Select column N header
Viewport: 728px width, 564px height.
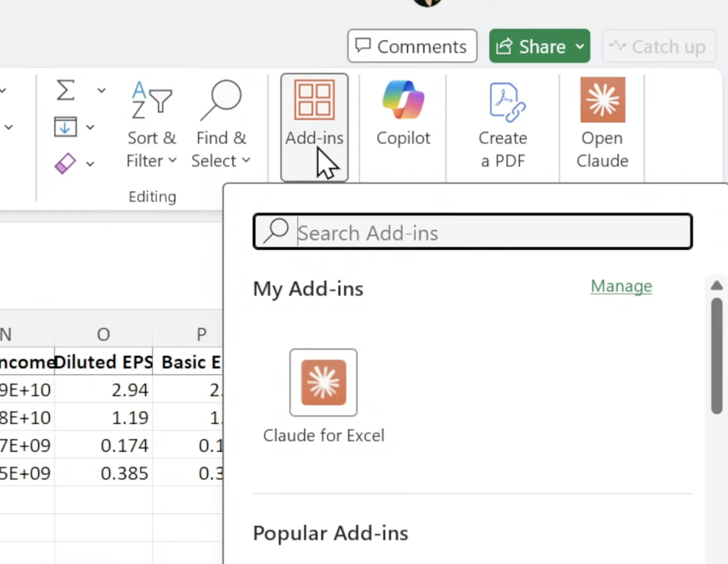point(27,334)
